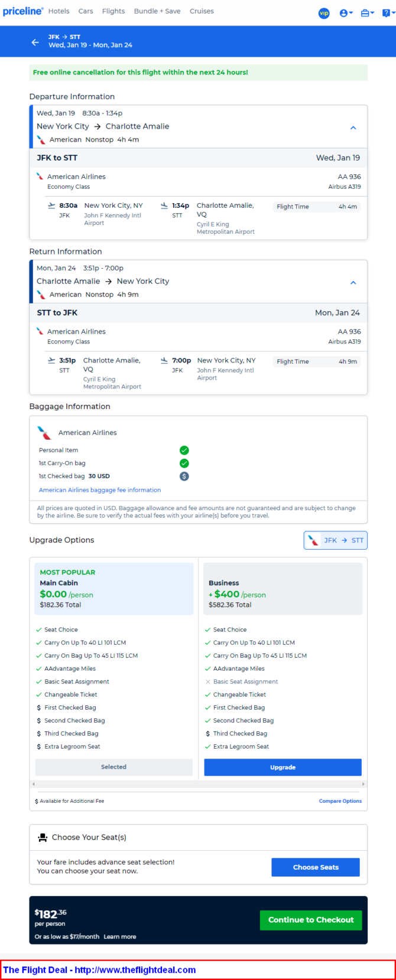Click the X icon beside Business Basic Seat Assignment

click(x=207, y=682)
